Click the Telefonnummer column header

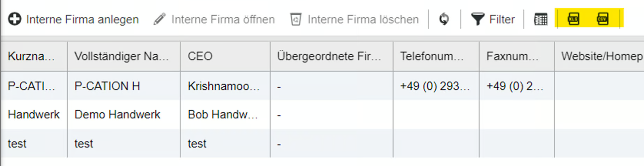tap(432, 56)
